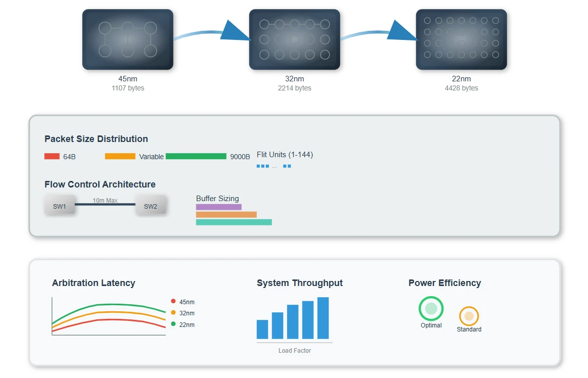Screen dimensions: 588x378
Task: Click the 'Power Efficiency' heading
Action: 445,283
